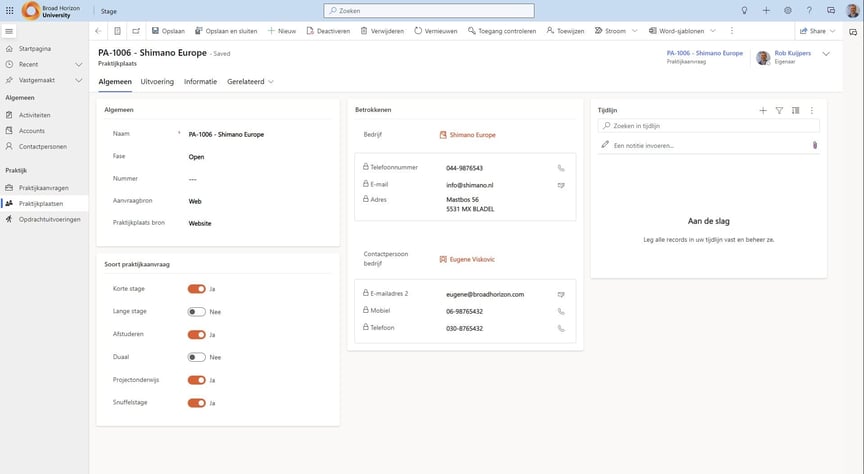Expand the Recent section chevron

pos(79,64)
